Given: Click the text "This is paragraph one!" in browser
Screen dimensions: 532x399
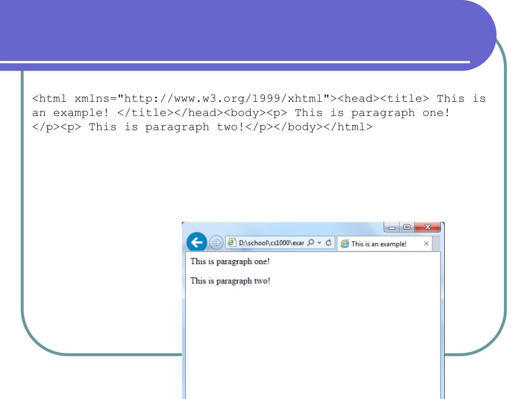Looking at the screenshot, I should pos(230,262).
